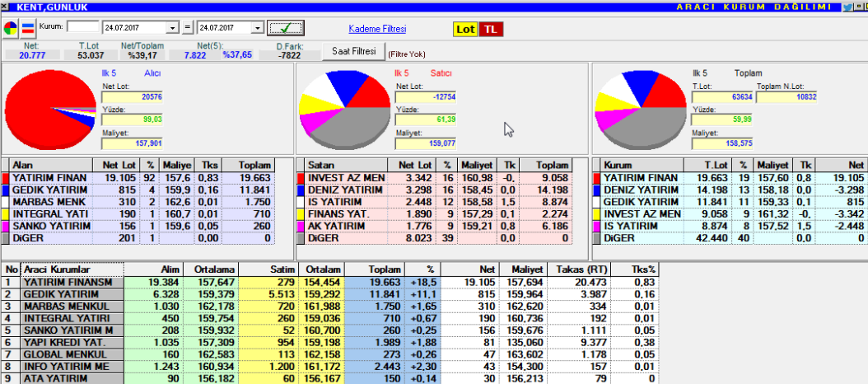The height and width of the screenshot is (384, 868).
Task: Sort by the Satan column header
Action: click(x=347, y=165)
